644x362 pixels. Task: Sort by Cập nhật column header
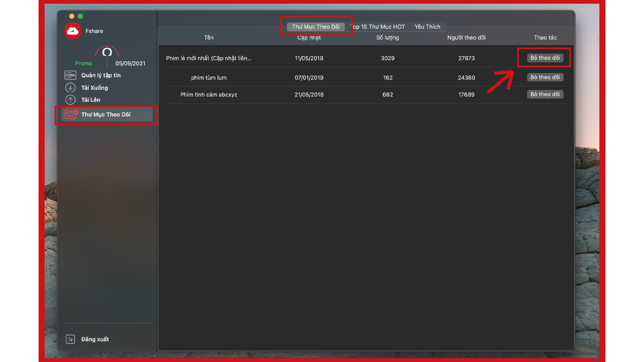[x=309, y=38]
